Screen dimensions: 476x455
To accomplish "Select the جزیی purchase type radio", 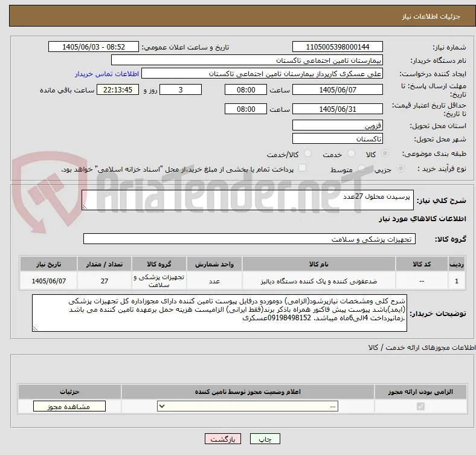I will [400, 169].
